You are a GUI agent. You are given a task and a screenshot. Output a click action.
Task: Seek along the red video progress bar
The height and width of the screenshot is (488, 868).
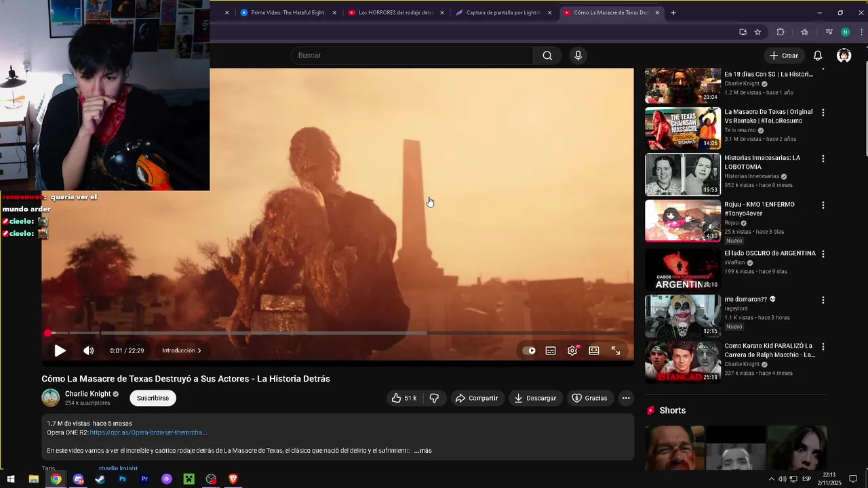click(x=338, y=333)
